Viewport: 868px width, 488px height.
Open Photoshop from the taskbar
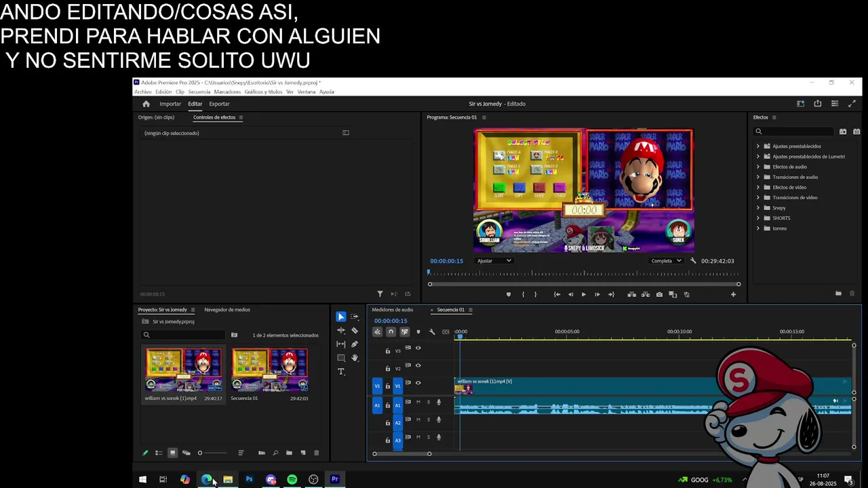coord(249,479)
